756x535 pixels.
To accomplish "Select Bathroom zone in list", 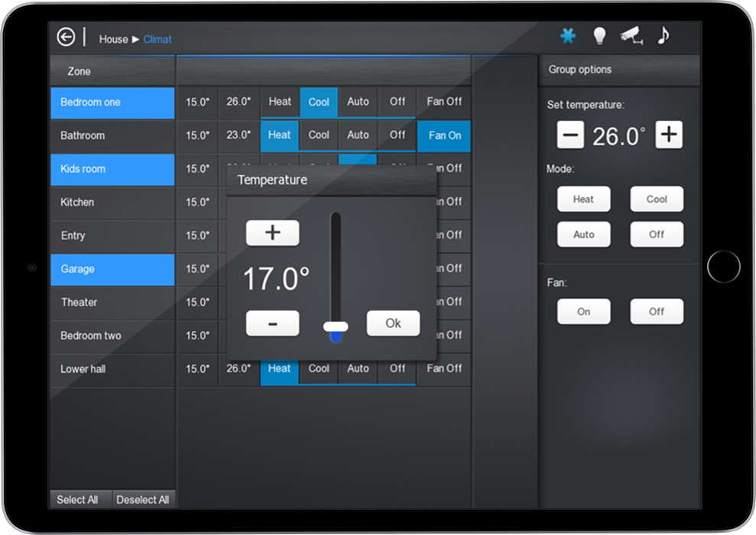I will tap(112, 136).
